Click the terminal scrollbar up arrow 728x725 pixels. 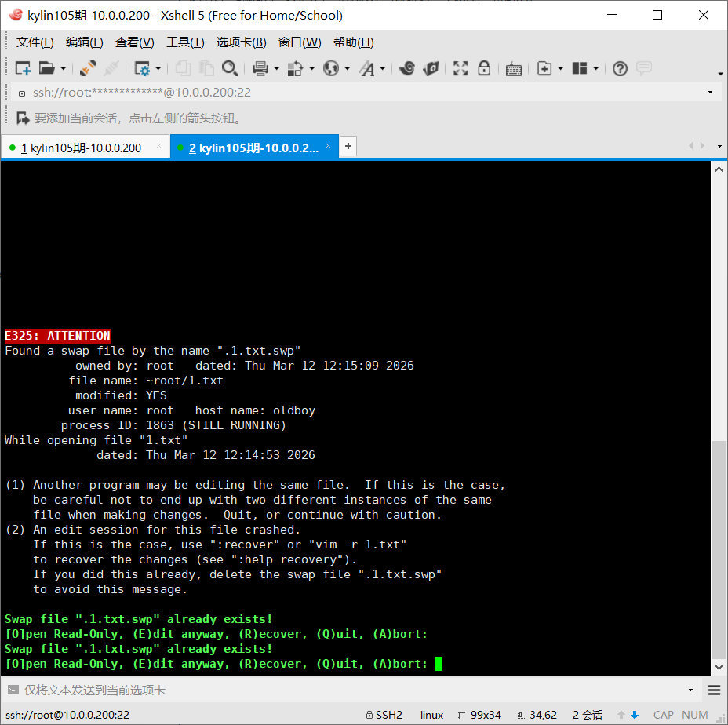[719, 169]
